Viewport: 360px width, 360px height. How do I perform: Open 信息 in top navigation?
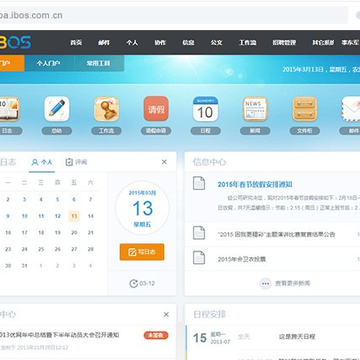click(188, 43)
